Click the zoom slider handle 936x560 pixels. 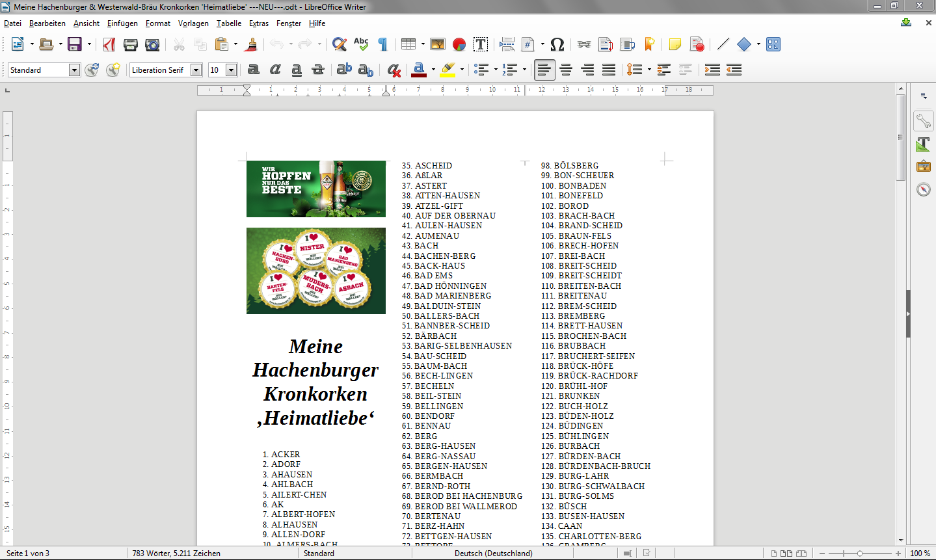click(x=860, y=553)
